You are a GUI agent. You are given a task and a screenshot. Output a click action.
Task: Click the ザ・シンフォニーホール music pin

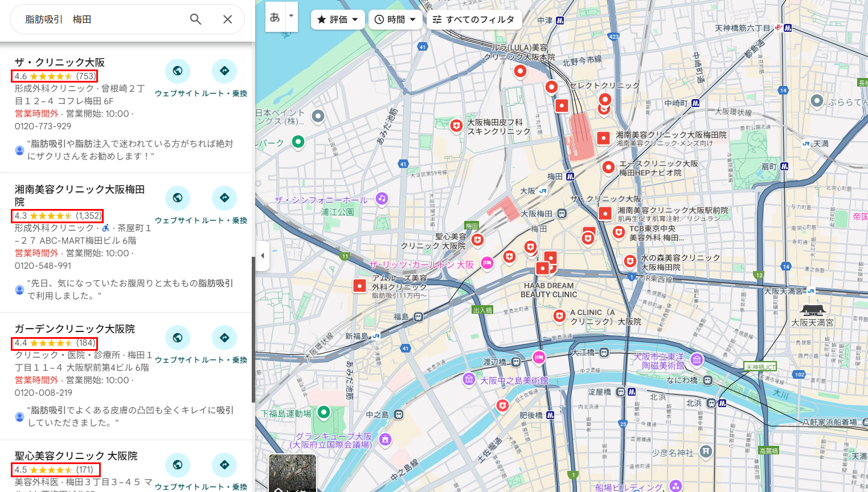click(382, 199)
